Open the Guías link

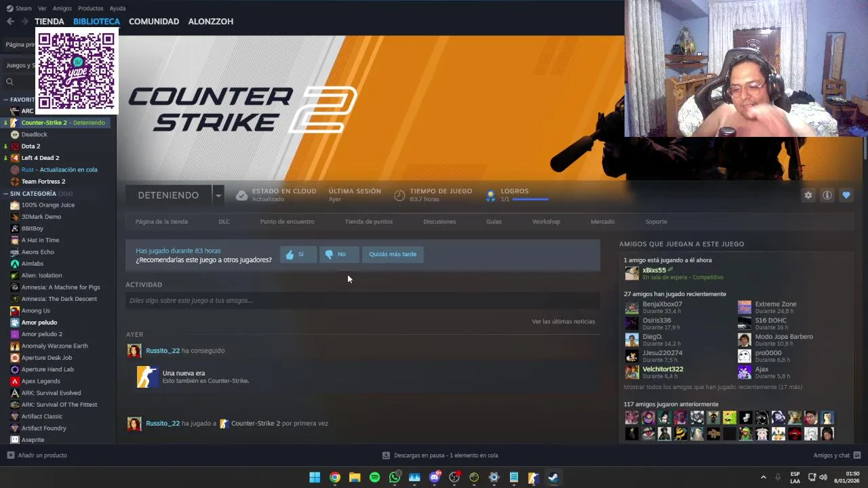(494, 222)
